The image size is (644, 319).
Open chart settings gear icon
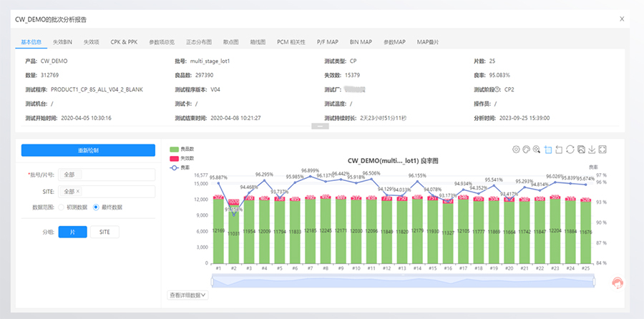pos(516,149)
